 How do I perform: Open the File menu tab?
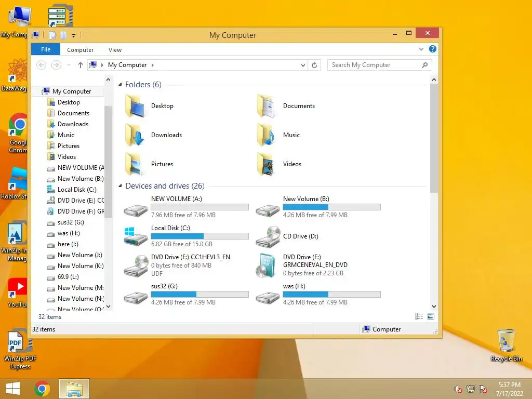[x=46, y=49]
